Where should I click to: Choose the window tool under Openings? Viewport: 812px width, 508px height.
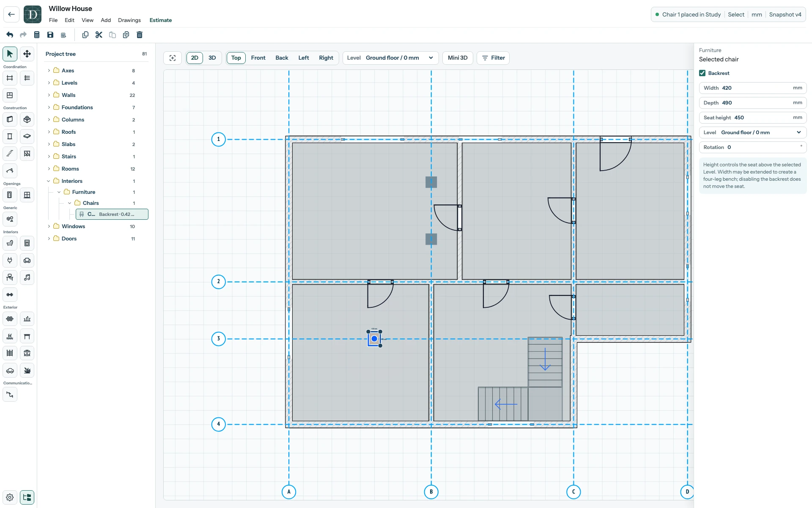pos(27,195)
